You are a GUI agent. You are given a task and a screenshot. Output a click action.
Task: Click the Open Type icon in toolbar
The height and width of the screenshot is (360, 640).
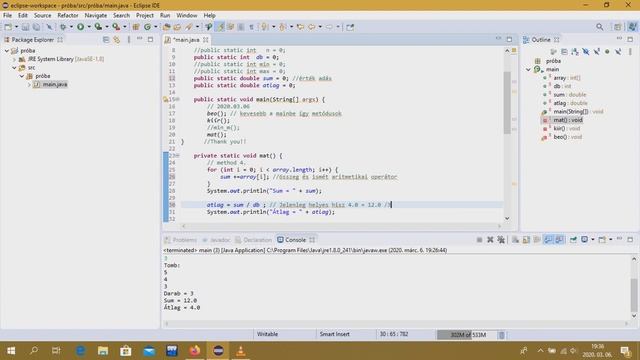[x=166, y=27]
